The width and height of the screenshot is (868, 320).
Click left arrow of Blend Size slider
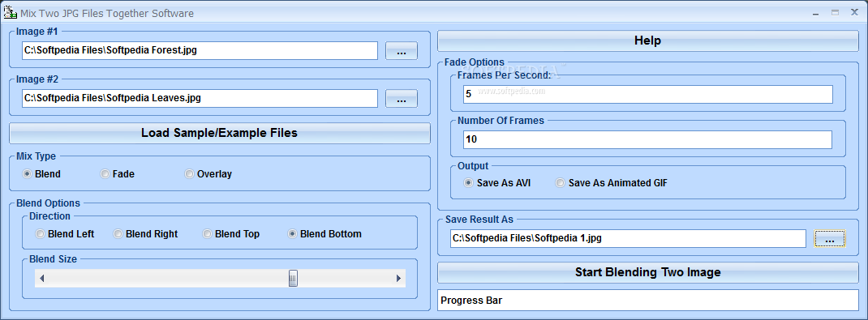tap(42, 279)
